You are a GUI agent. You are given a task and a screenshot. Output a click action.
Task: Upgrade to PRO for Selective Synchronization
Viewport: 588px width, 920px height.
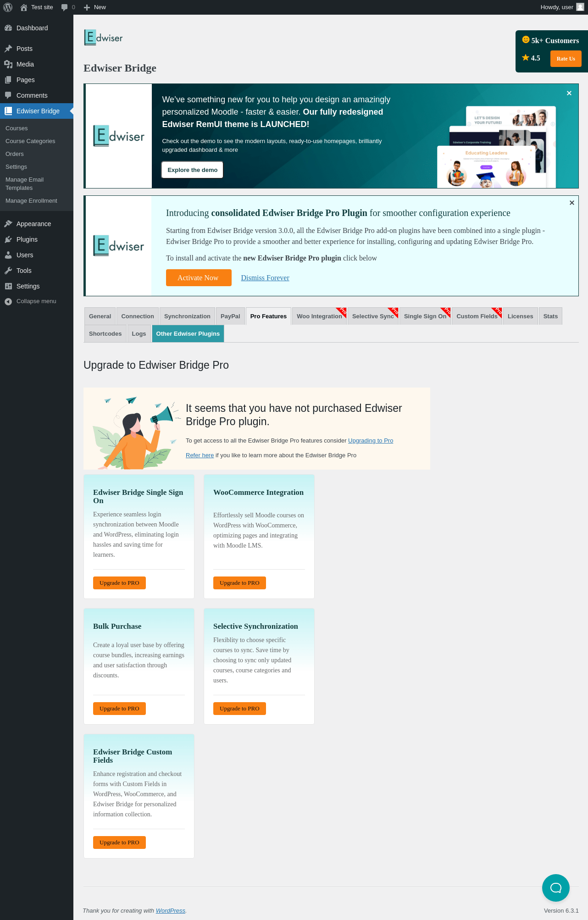pos(239,709)
